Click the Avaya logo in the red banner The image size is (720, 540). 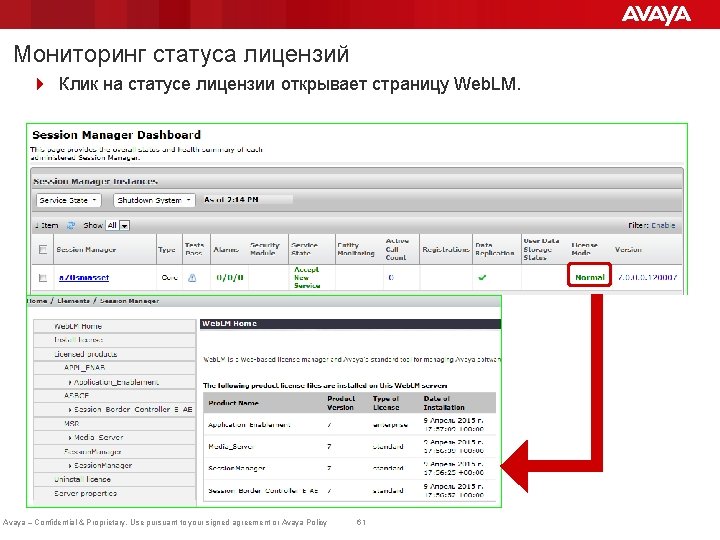(656, 15)
